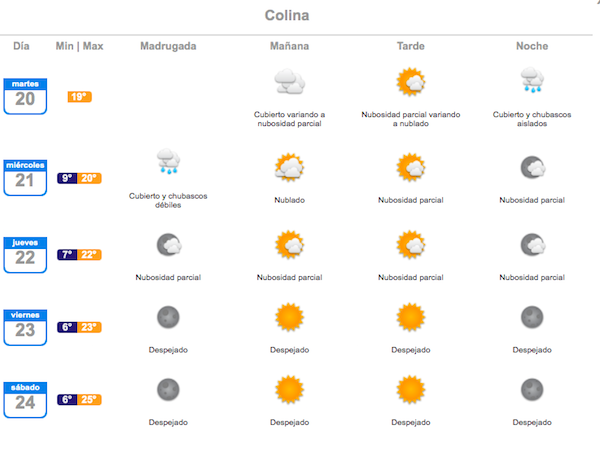Viewport: 600px width, 460px height.
Task: Click Wednesday tarde partly cloudy sun icon
Action: click(x=411, y=168)
